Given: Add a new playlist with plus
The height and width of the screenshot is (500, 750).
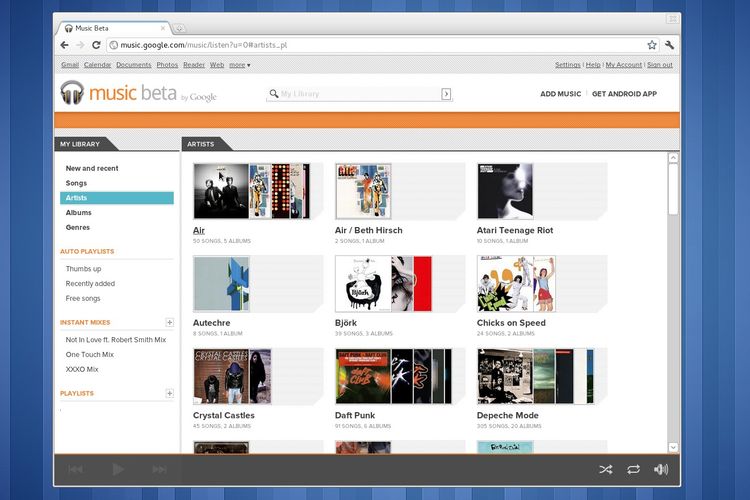Looking at the screenshot, I should pos(169,394).
